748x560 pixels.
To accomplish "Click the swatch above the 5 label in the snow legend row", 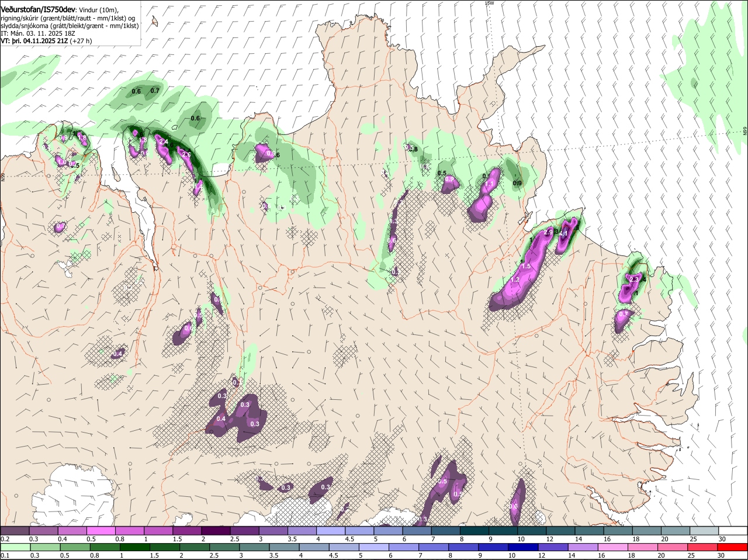I will 389,530.
